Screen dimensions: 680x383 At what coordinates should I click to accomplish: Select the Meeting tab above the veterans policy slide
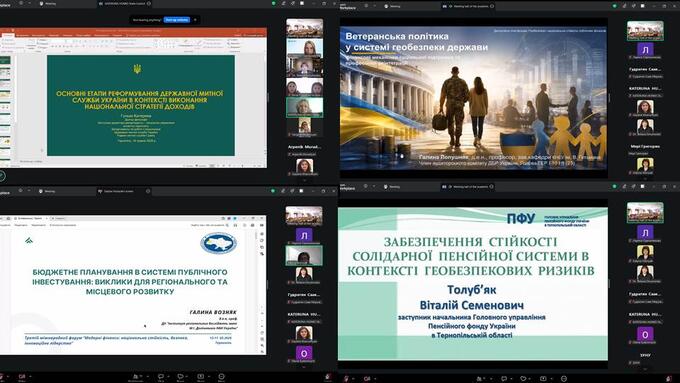click(392, 6)
